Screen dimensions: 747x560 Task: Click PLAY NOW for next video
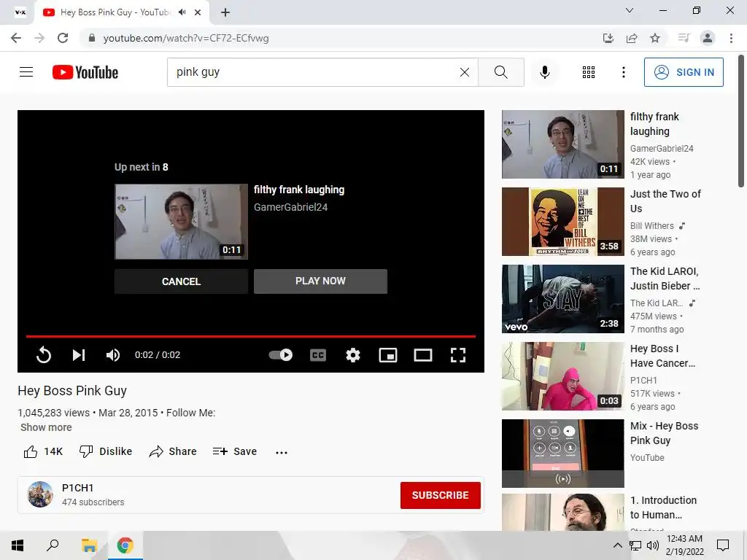coord(320,281)
